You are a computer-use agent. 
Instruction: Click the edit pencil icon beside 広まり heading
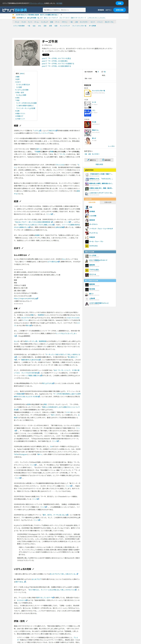pyautogui.click(x=22, y=248)
